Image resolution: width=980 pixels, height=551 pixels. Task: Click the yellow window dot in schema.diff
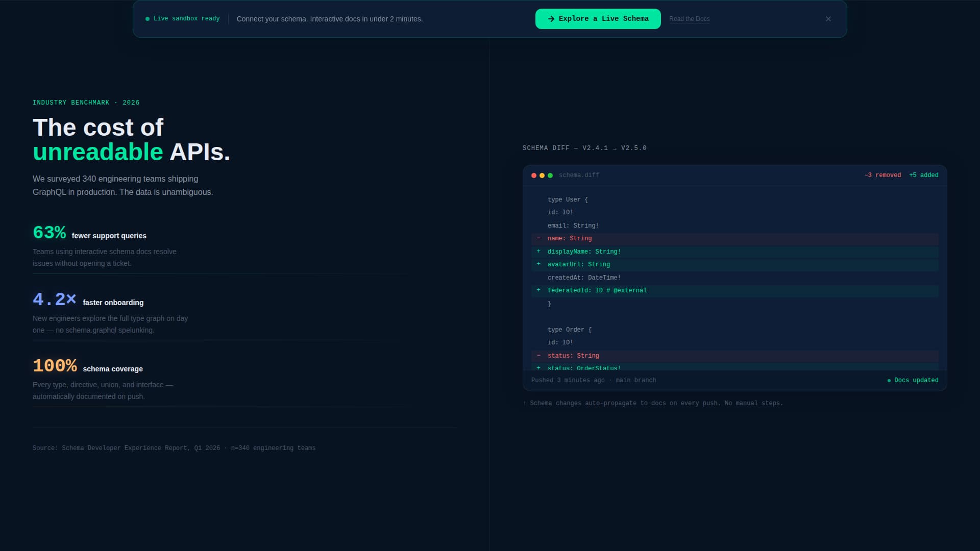tap(542, 176)
